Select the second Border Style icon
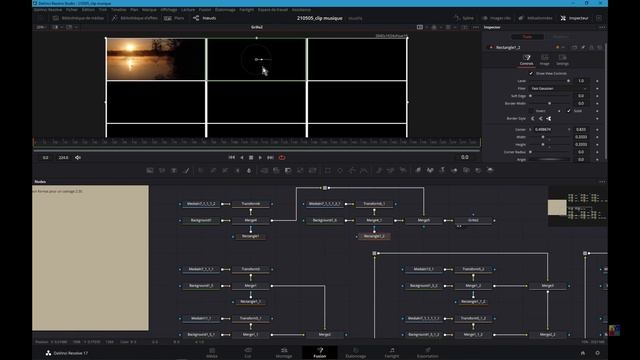Viewport: 640px width, 360px height. tap(540, 118)
